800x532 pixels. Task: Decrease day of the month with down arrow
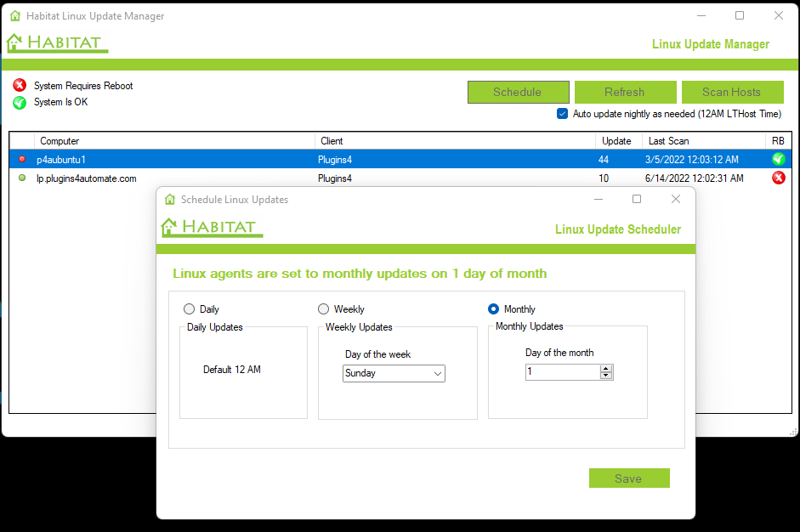click(x=605, y=376)
